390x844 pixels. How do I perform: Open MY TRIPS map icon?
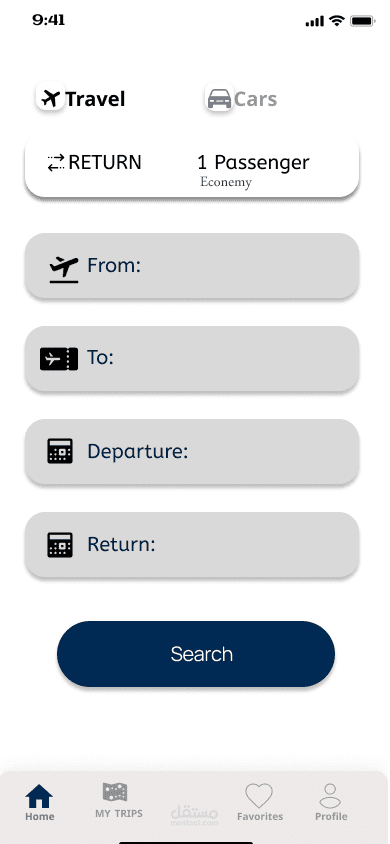(x=115, y=792)
